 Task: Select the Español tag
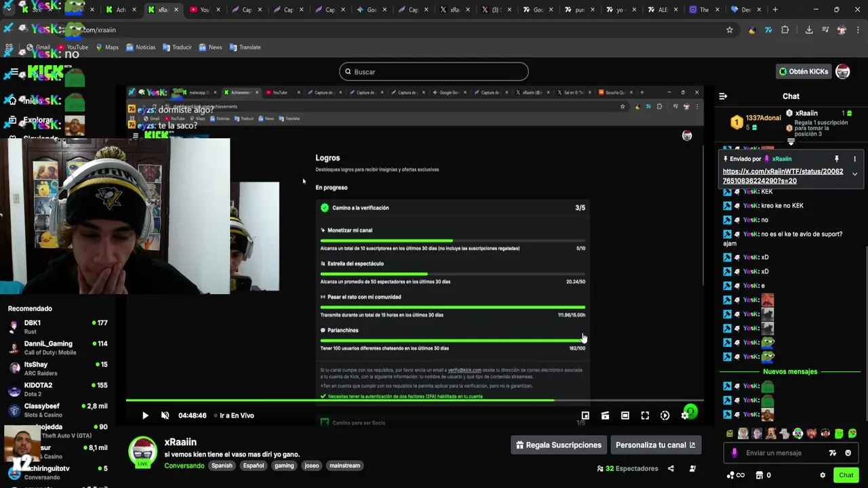(x=254, y=466)
